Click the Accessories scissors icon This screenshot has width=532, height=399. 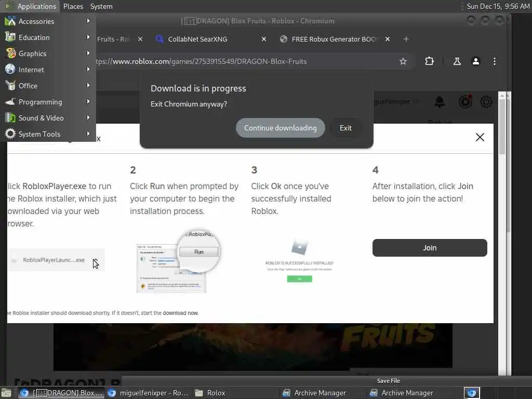10,21
